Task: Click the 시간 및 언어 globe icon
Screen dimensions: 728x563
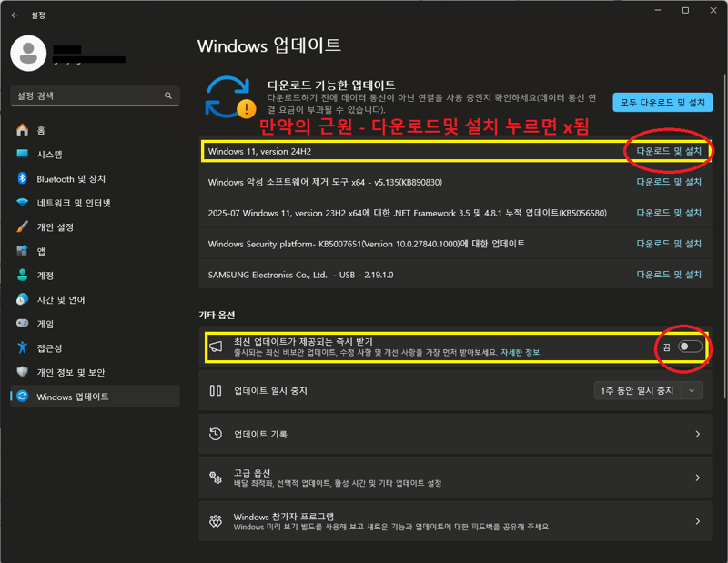Action: (x=22, y=299)
